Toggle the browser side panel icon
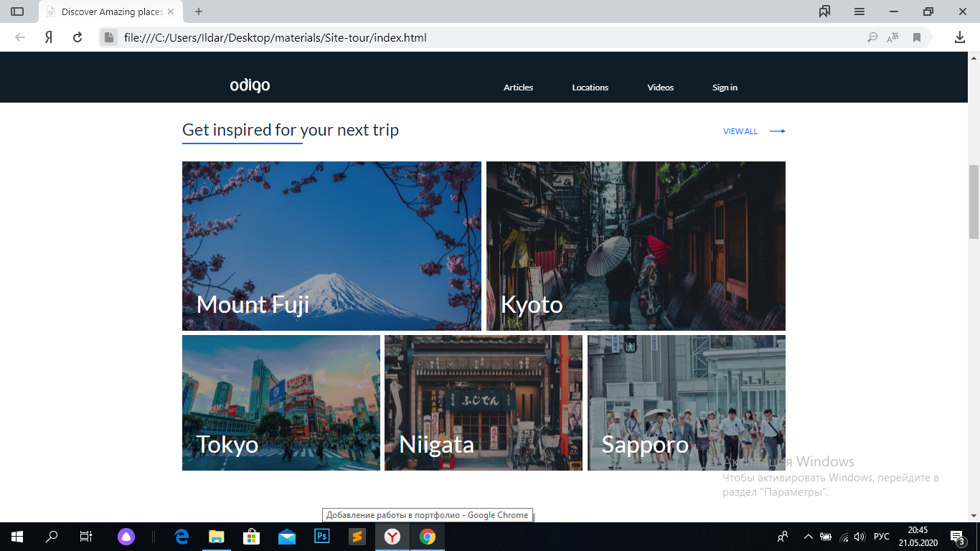 click(17, 11)
